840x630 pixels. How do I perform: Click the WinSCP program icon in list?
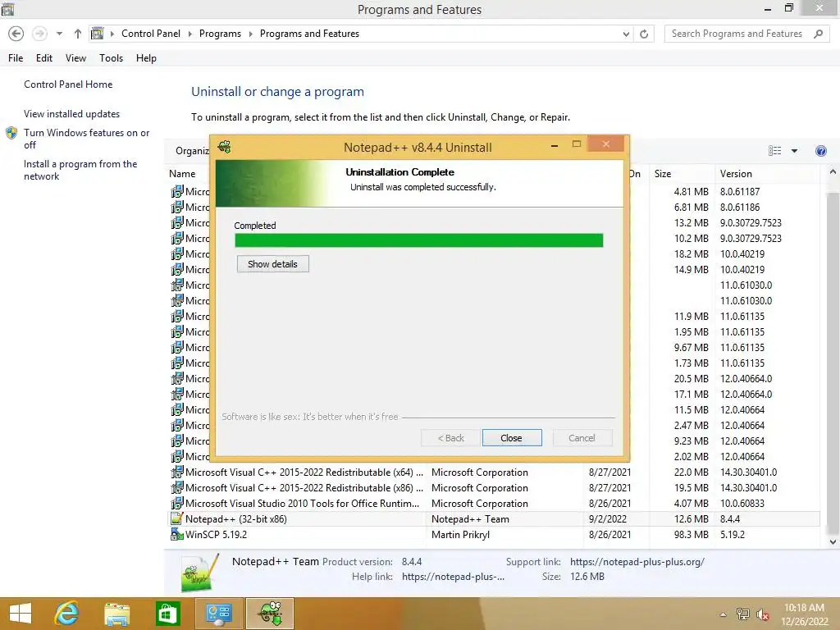[x=176, y=534]
